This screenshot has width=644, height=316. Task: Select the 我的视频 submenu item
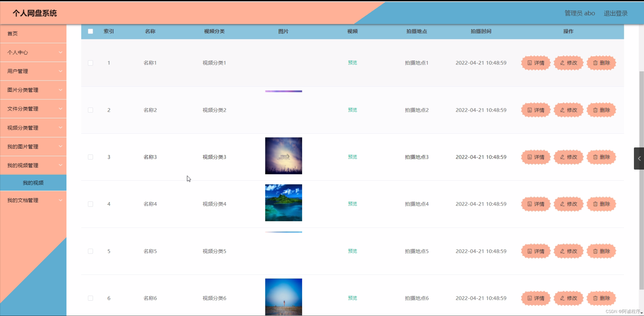point(33,183)
